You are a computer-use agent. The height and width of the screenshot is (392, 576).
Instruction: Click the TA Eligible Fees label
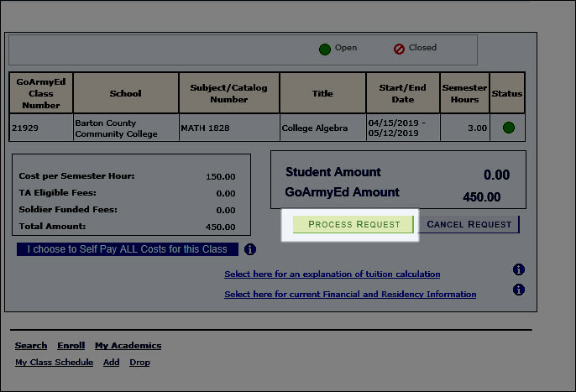click(57, 192)
